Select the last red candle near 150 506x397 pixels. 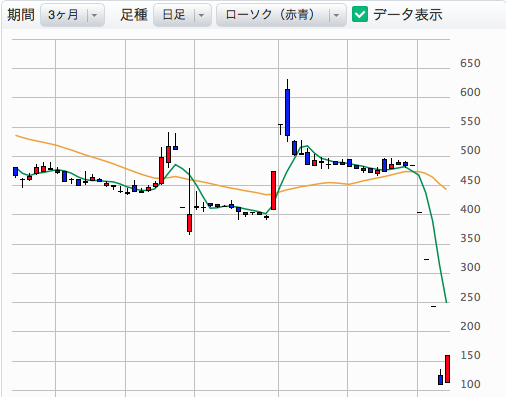click(x=447, y=369)
